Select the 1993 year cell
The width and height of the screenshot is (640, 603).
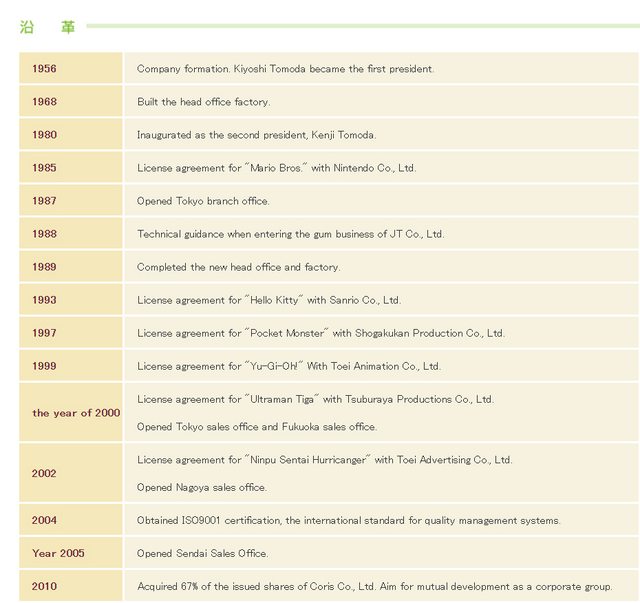pyautogui.click(x=71, y=300)
